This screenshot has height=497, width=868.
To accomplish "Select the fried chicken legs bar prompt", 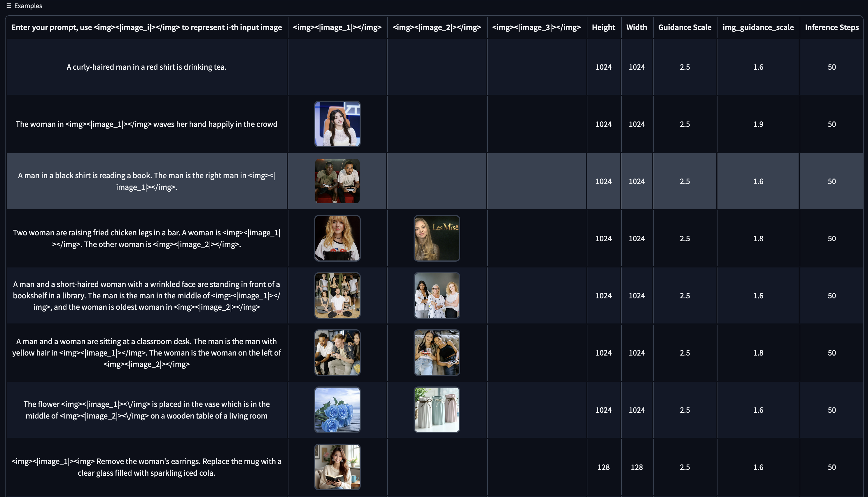I will (x=146, y=238).
